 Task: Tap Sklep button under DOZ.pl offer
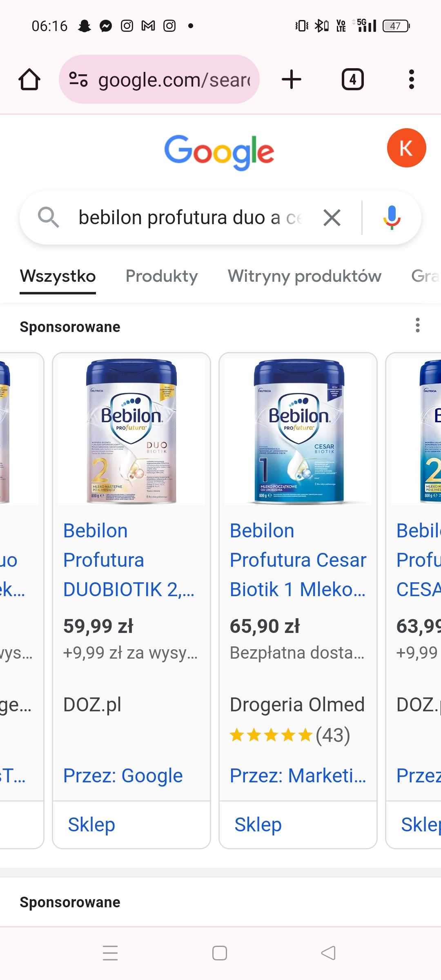91,825
